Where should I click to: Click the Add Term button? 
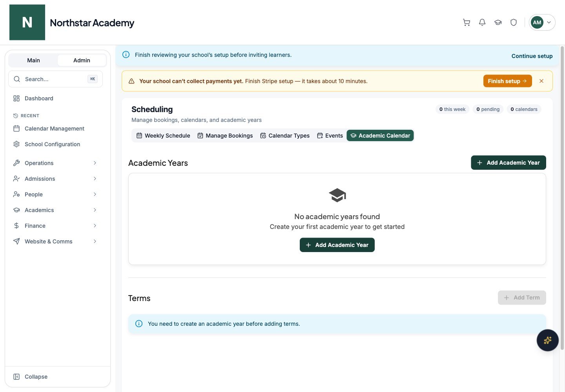click(522, 298)
